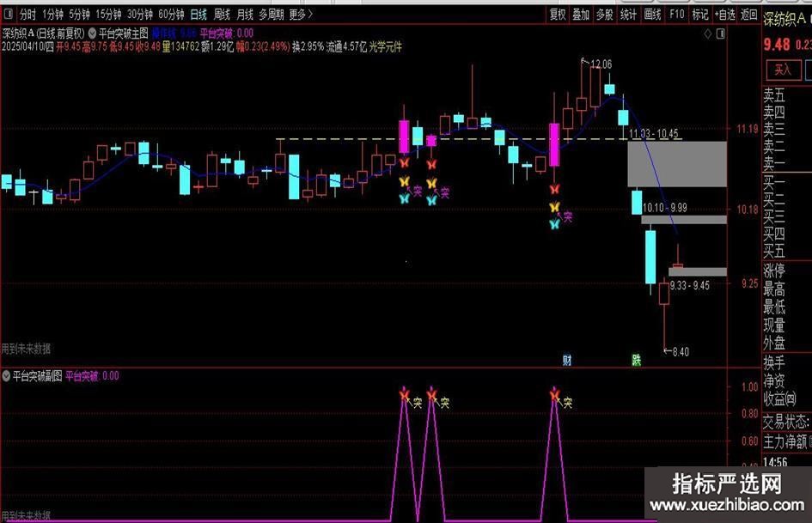Viewport: 812px width, 523px height.
Task: Select the 5分钟 period tab
Action: click(x=79, y=15)
